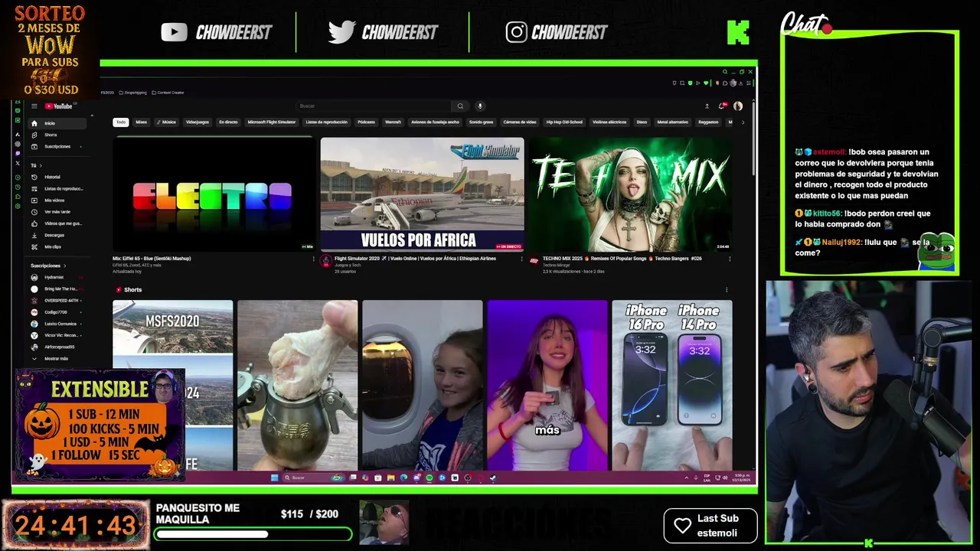980x551 pixels.
Task: Select the Pódcasts filter chip
Action: [x=366, y=122]
